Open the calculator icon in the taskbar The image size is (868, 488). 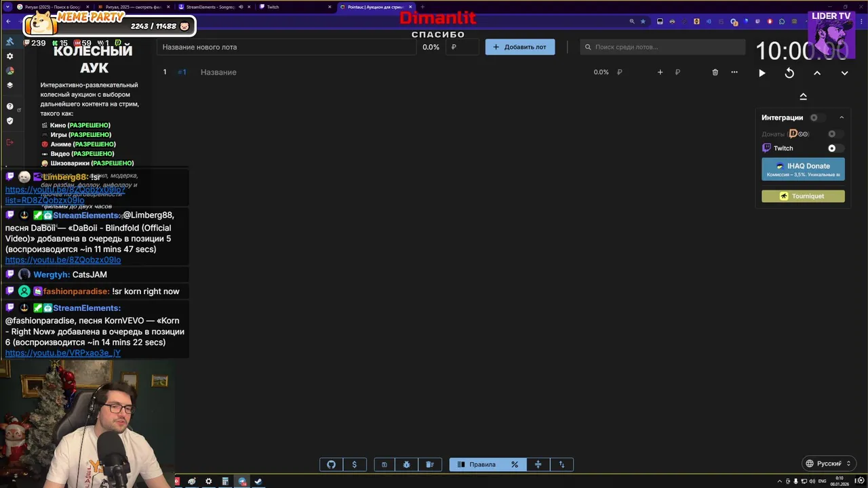[225, 481]
